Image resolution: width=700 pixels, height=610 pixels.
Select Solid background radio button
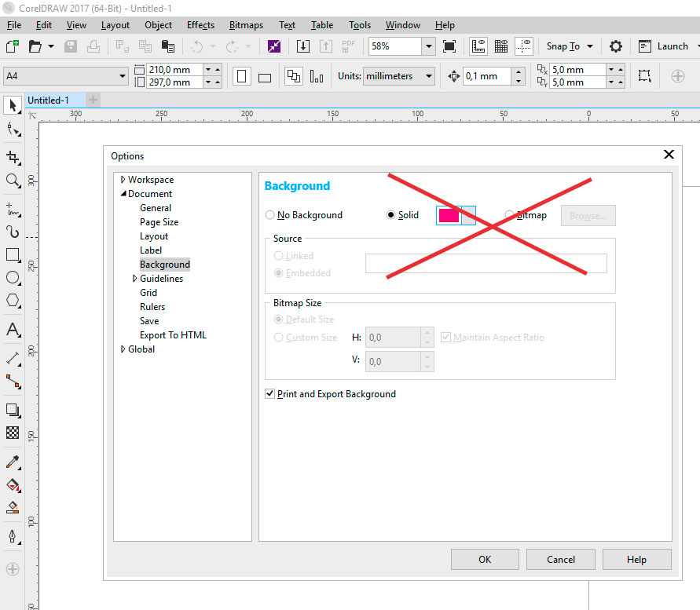[x=390, y=215]
